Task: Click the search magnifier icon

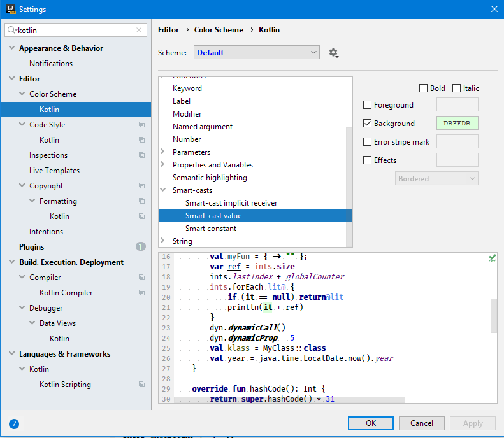Action: 12,30
